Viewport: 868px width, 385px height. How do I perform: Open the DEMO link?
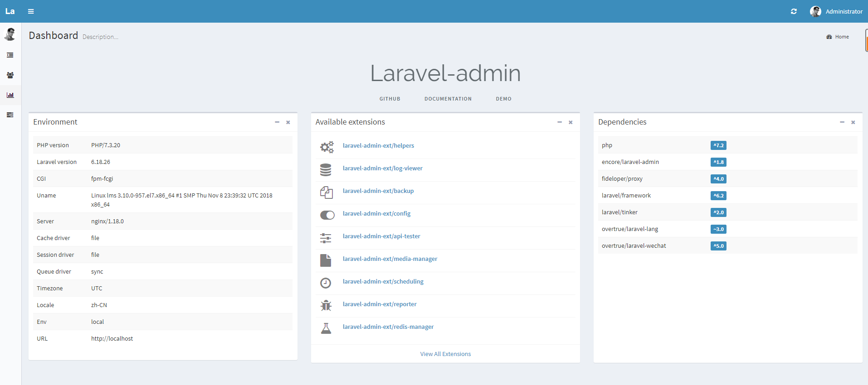(503, 99)
